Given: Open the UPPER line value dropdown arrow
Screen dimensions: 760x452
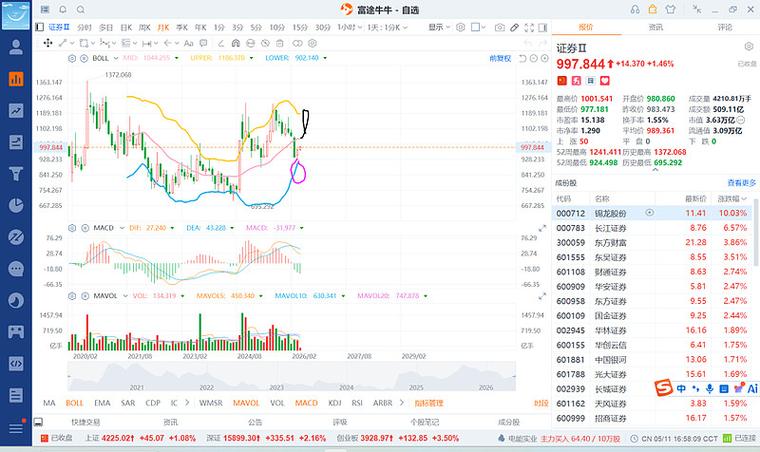Looking at the screenshot, I should (x=251, y=58).
